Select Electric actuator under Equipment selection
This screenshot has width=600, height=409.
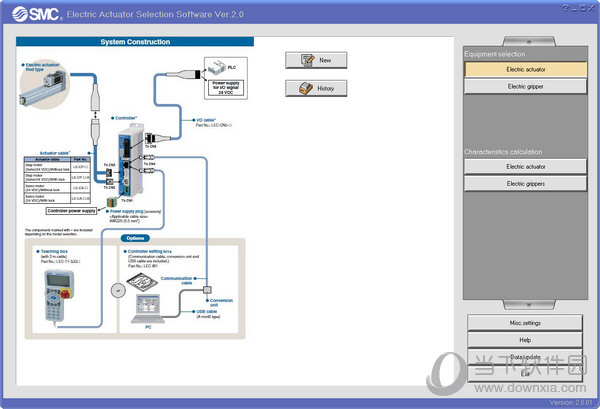coord(525,69)
